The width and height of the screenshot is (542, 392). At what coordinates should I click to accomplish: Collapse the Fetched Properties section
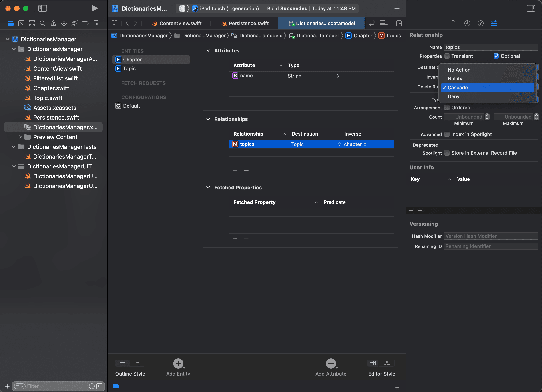pos(208,188)
